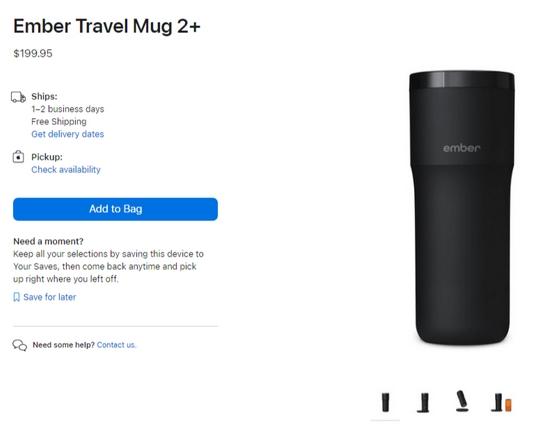Screen dimensions: 560x430
Task: Click the shipping truck icon
Action: [18, 97]
